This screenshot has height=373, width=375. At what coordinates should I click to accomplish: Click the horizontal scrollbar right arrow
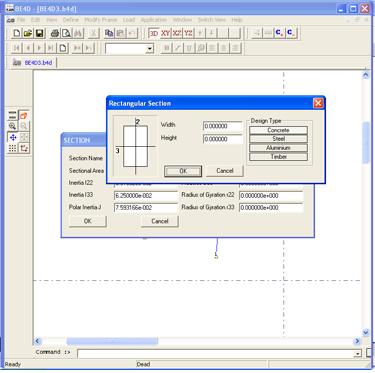click(x=357, y=341)
